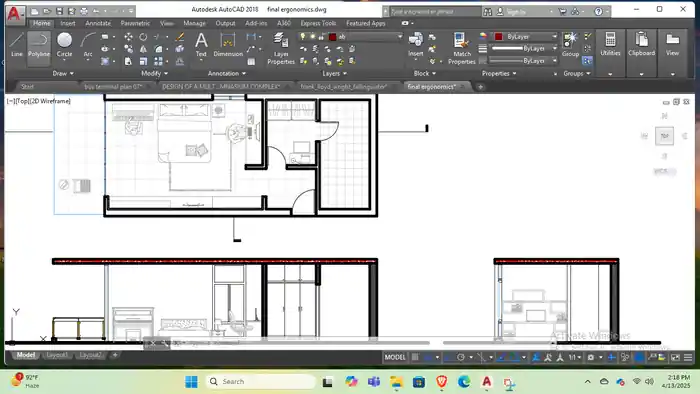Expand the Groups panel dropdown

pos(577,73)
